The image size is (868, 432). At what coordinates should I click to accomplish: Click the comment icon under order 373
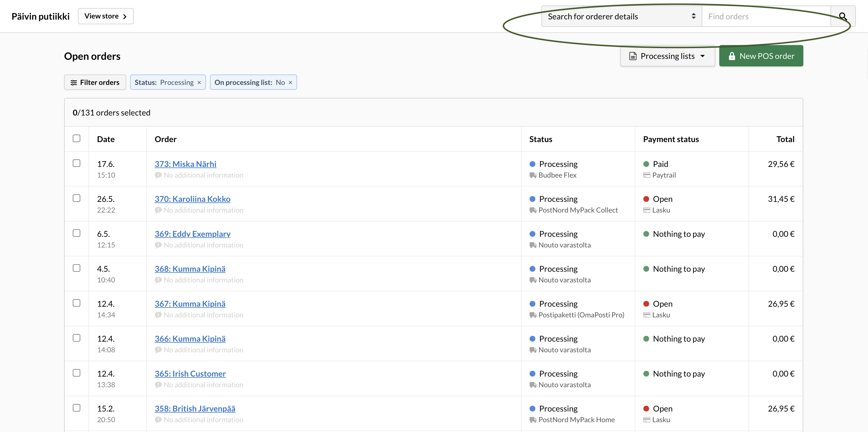tap(158, 175)
